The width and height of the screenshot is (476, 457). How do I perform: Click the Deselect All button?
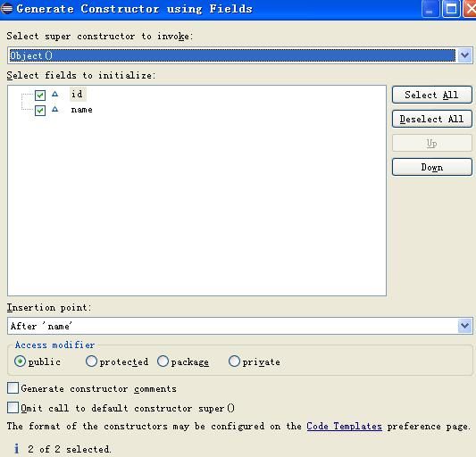tap(432, 119)
